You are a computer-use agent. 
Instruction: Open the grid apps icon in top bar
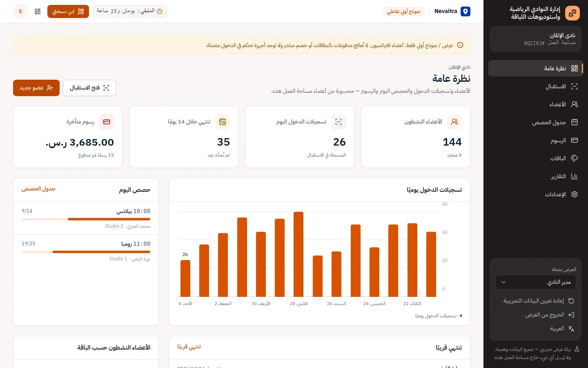tap(38, 11)
